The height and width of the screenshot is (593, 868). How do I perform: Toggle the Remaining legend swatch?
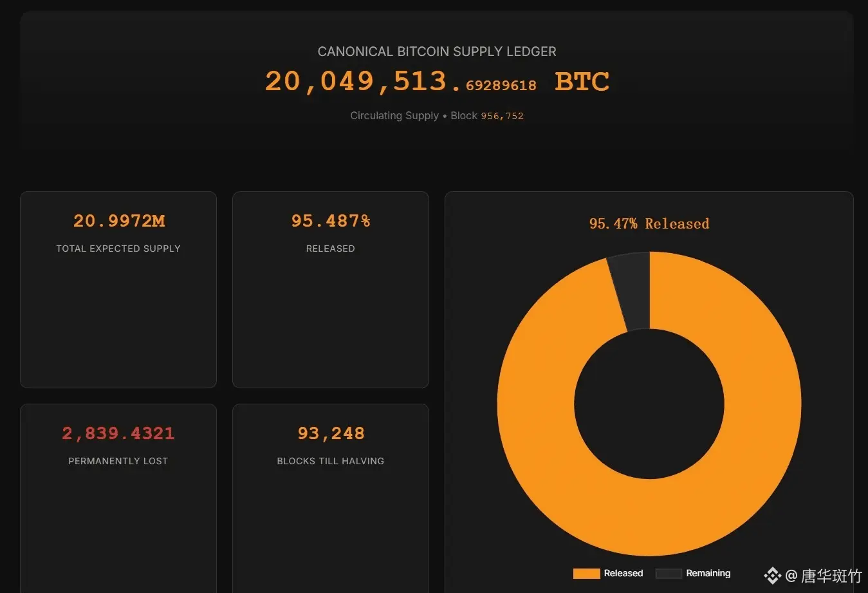point(669,574)
